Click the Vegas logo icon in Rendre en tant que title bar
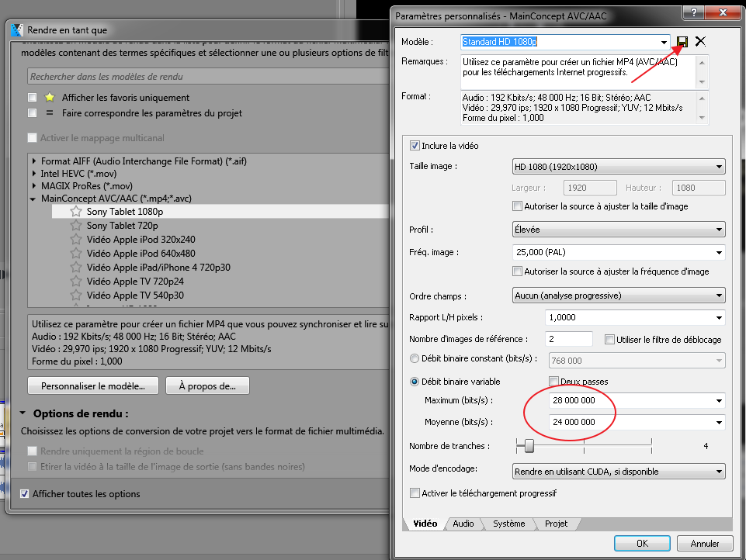Viewport: 746px width, 560px height. [x=17, y=30]
